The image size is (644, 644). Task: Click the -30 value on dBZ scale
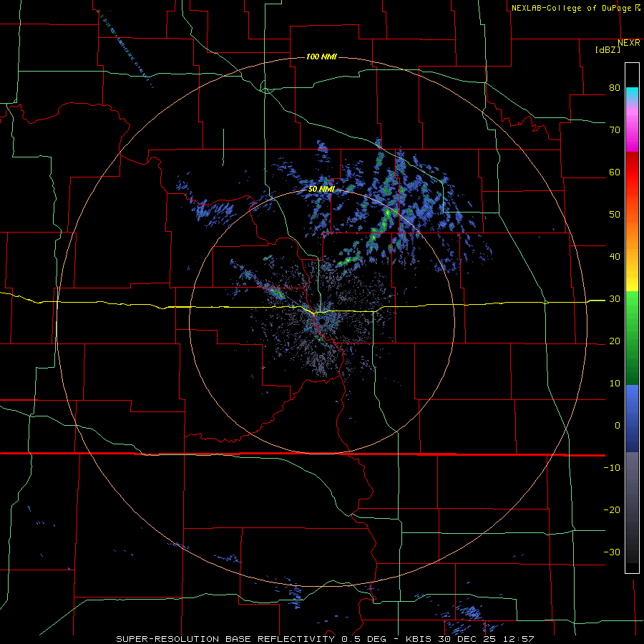pyautogui.click(x=612, y=552)
